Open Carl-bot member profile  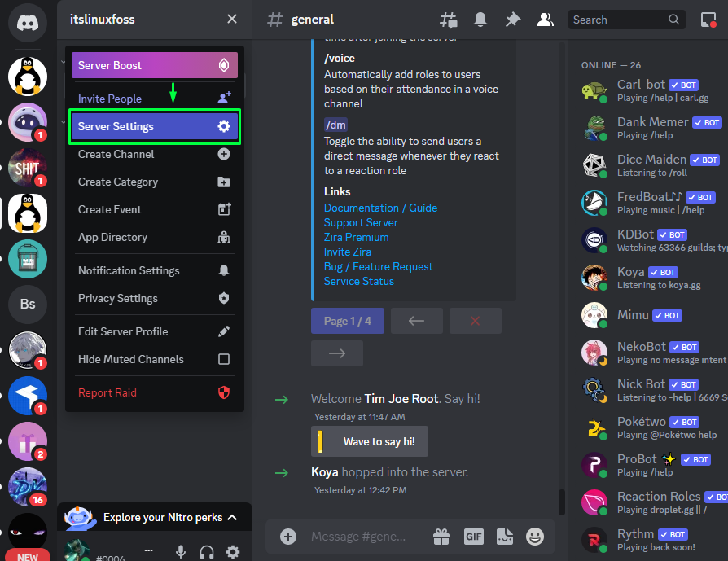pos(650,90)
